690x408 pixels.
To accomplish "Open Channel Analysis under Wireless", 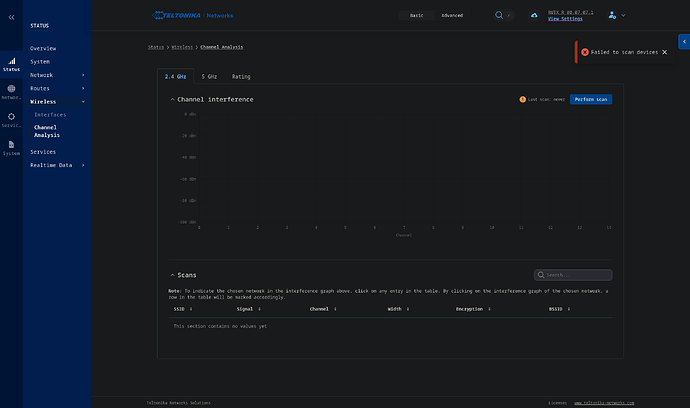I will (47, 131).
